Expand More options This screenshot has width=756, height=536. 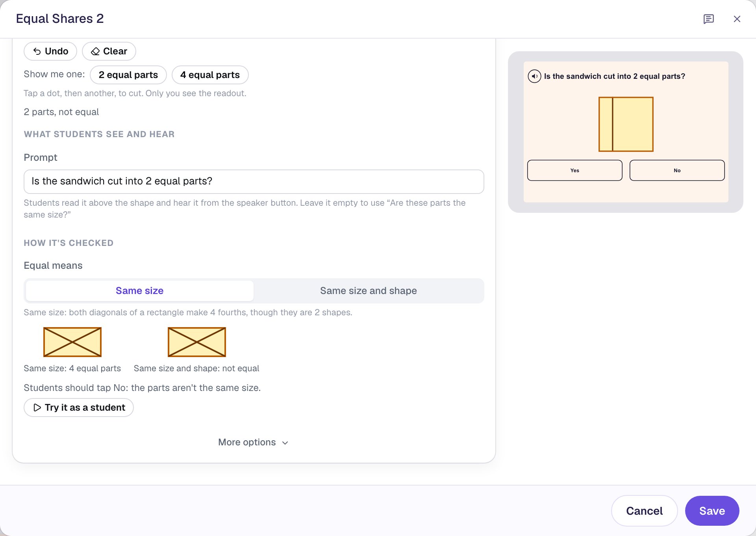[254, 442]
